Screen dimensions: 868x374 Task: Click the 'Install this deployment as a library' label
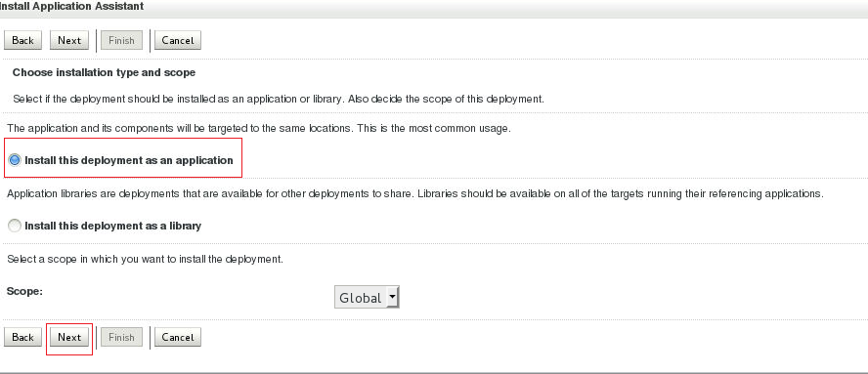click(113, 226)
